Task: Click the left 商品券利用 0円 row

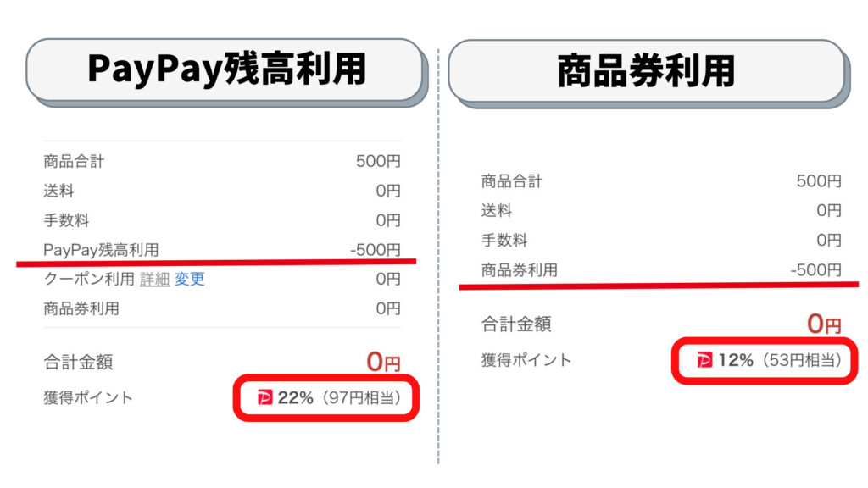Action: click(x=222, y=308)
